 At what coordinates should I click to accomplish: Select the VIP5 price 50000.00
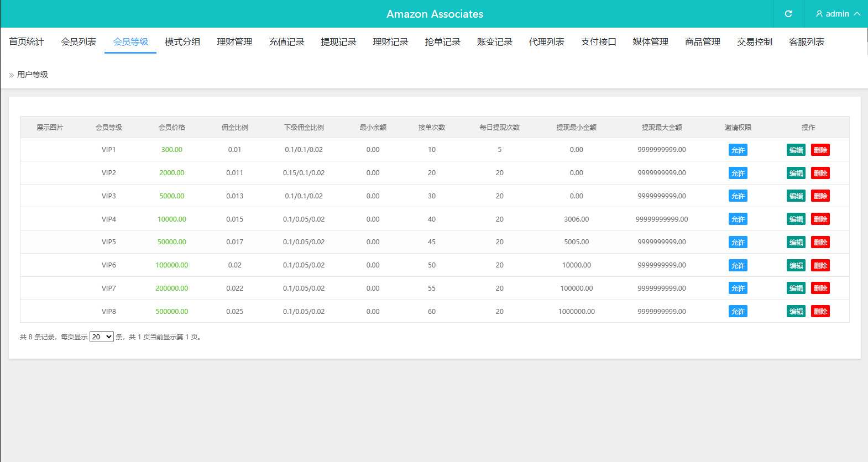tap(171, 242)
